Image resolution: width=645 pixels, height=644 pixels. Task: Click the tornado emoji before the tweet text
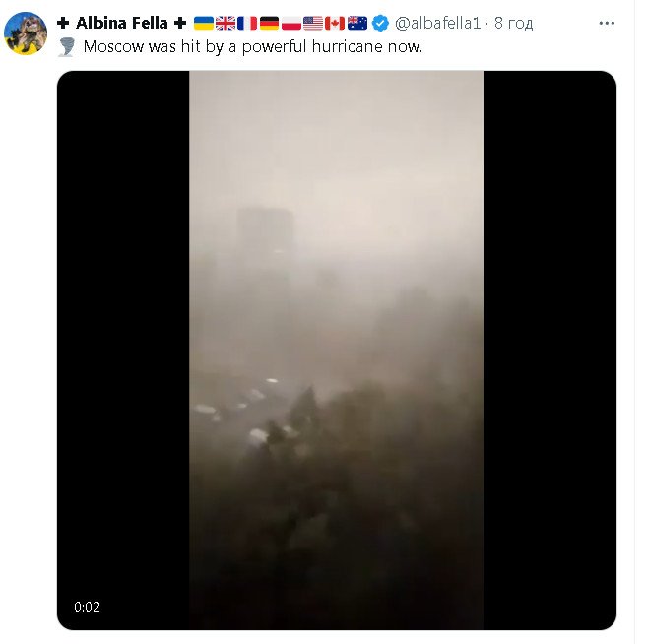point(67,47)
